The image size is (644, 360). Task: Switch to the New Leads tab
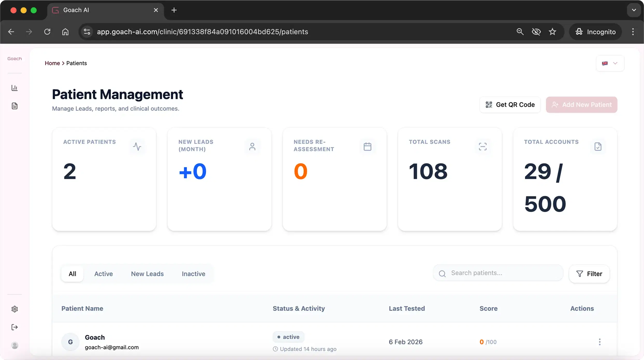coord(147,274)
